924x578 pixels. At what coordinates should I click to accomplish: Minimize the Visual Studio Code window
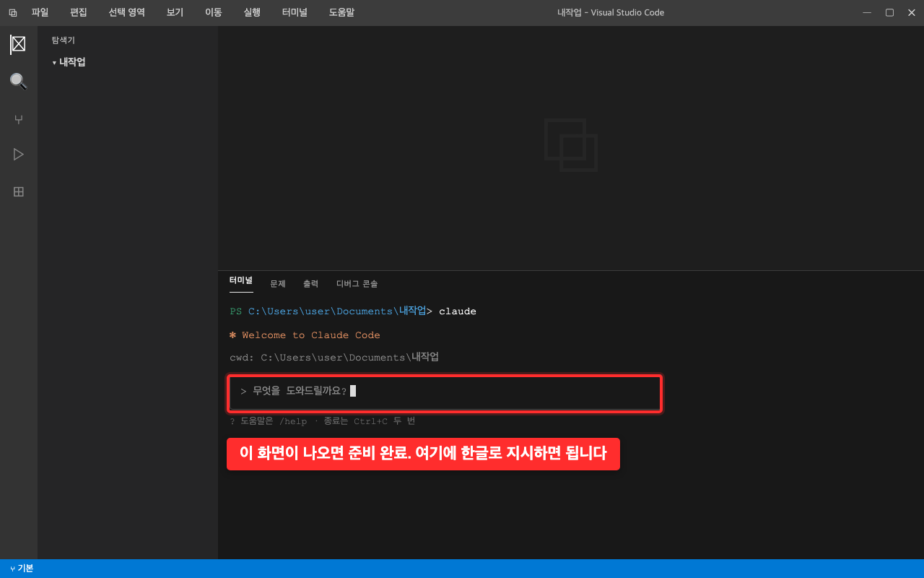(867, 12)
